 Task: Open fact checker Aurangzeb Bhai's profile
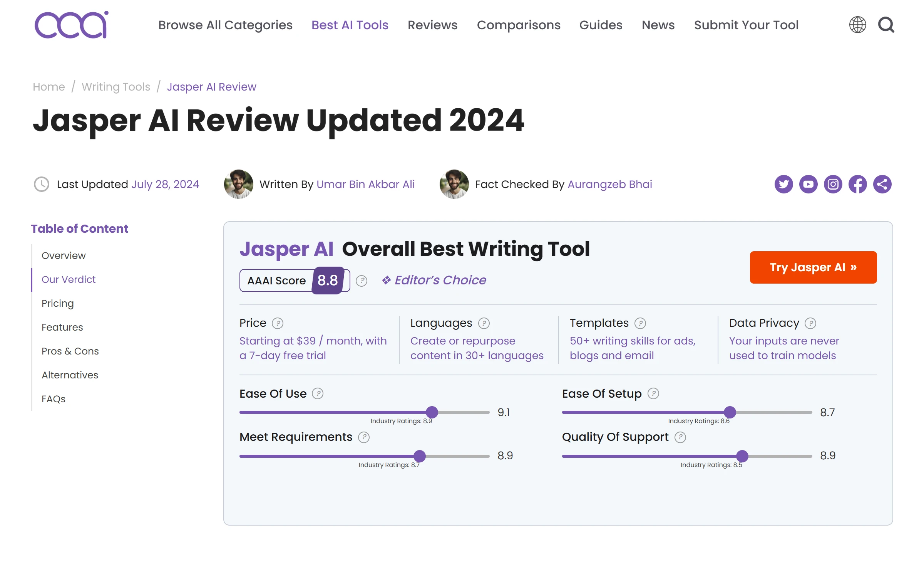click(x=610, y=184)
